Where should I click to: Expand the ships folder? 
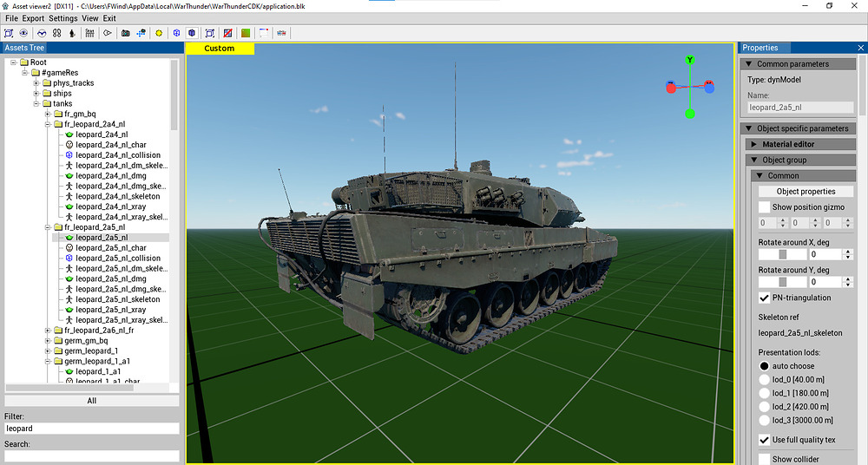pyautogui.click(x=36, y=94)
